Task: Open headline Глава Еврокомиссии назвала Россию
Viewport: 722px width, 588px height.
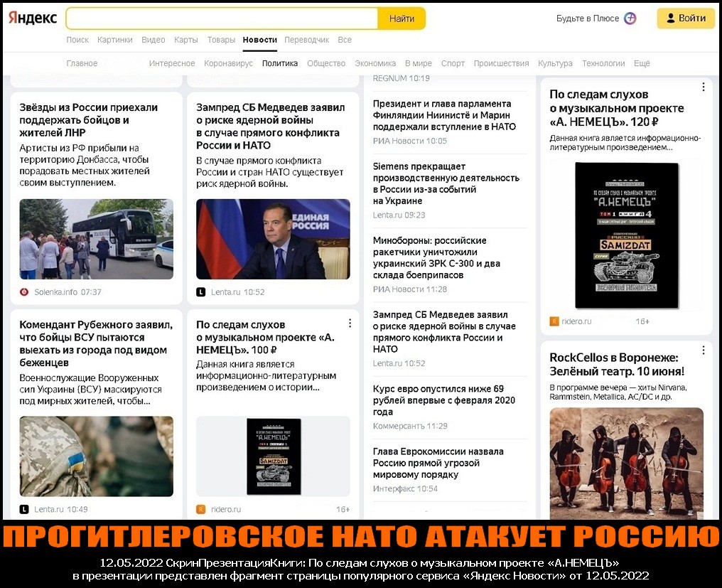Action: (x=438, y=463)
